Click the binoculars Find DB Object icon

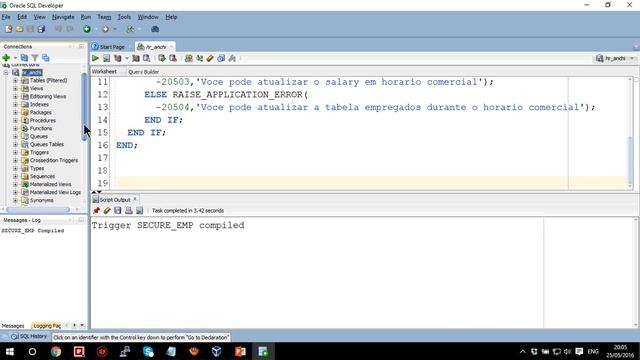155,29
